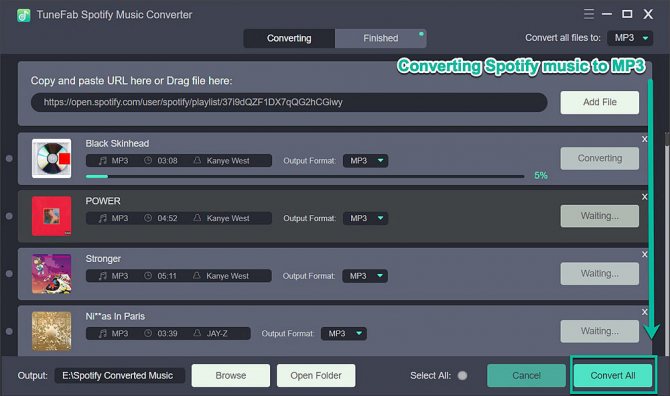Remove POWER track with its X
The image size is (670, 396).
pyautogui.click(x=644, y=197)
